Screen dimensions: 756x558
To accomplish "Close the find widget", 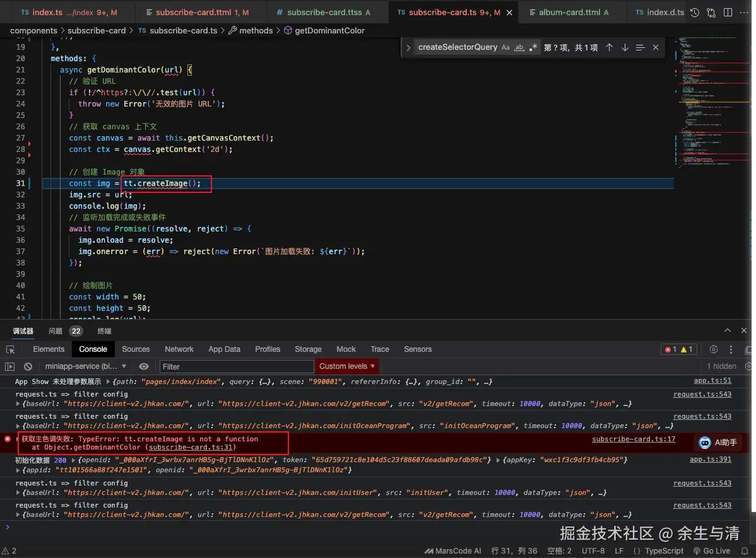I will 656,47.
